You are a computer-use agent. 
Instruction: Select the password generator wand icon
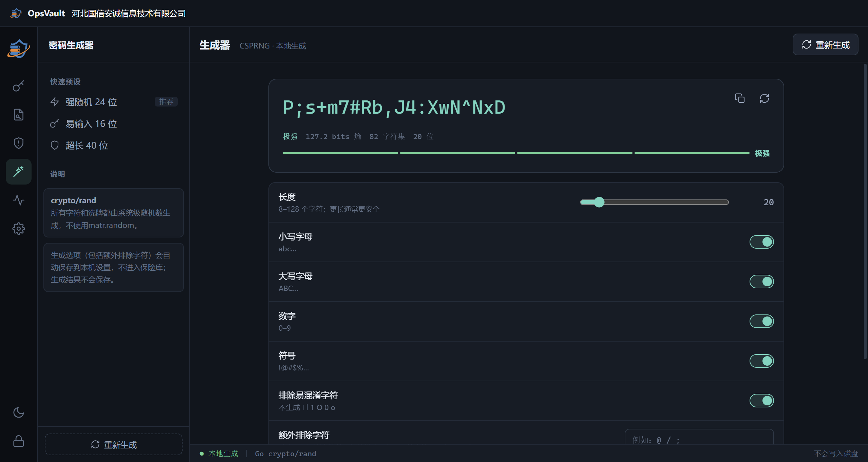[19, 172]
